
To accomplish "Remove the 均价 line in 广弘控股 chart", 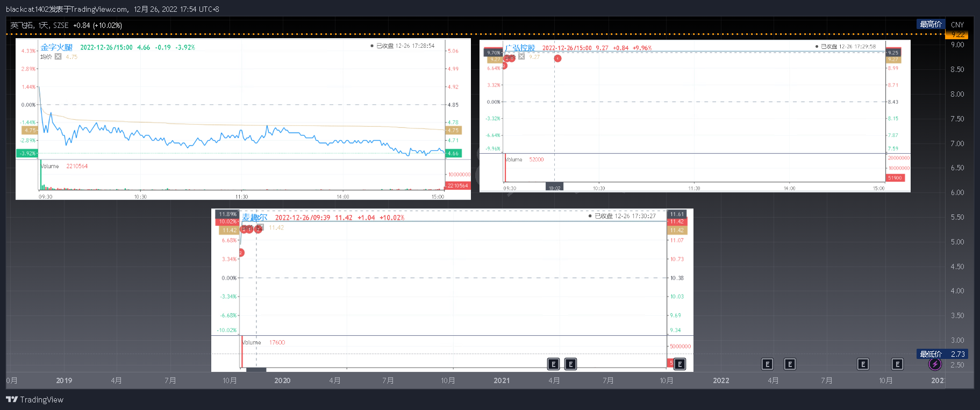I will 521,56.
